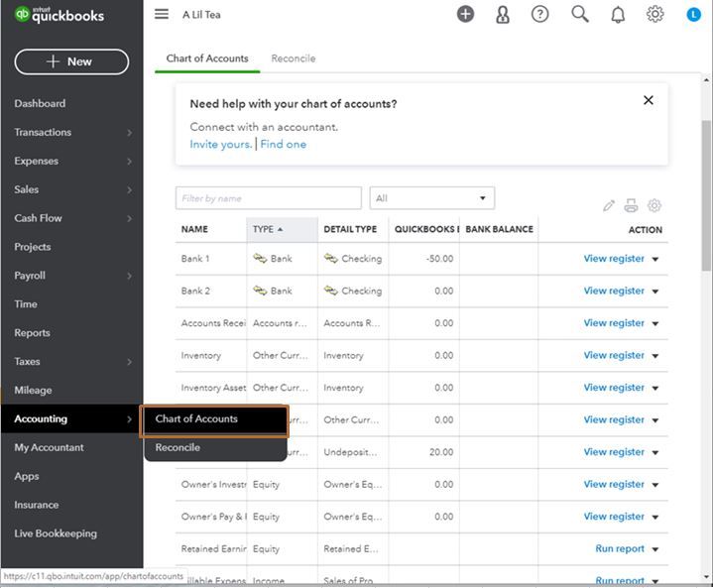Click the Search magnifier icon
Screen dimensions: 713x588
[x=580, y=14]
